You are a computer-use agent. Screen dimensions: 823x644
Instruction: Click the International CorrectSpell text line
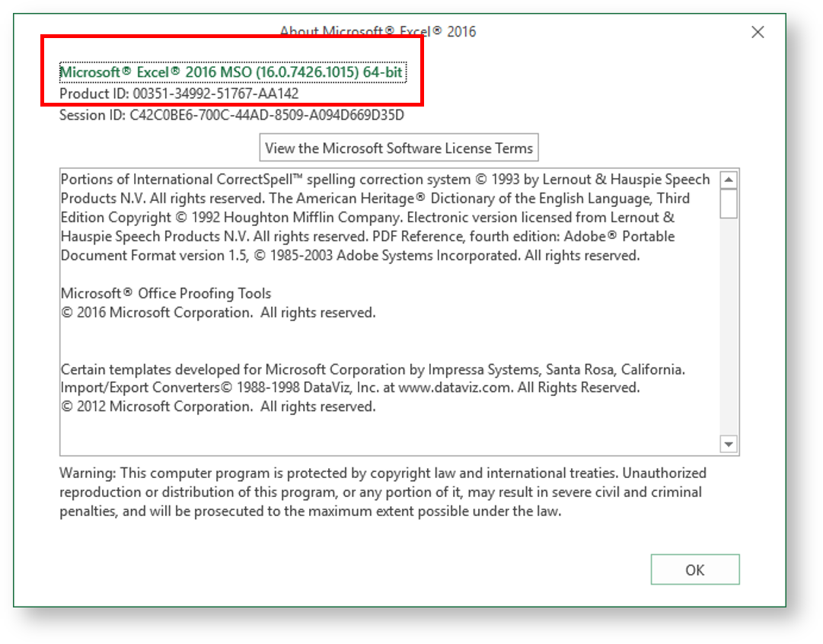click(x=265, y=180)
